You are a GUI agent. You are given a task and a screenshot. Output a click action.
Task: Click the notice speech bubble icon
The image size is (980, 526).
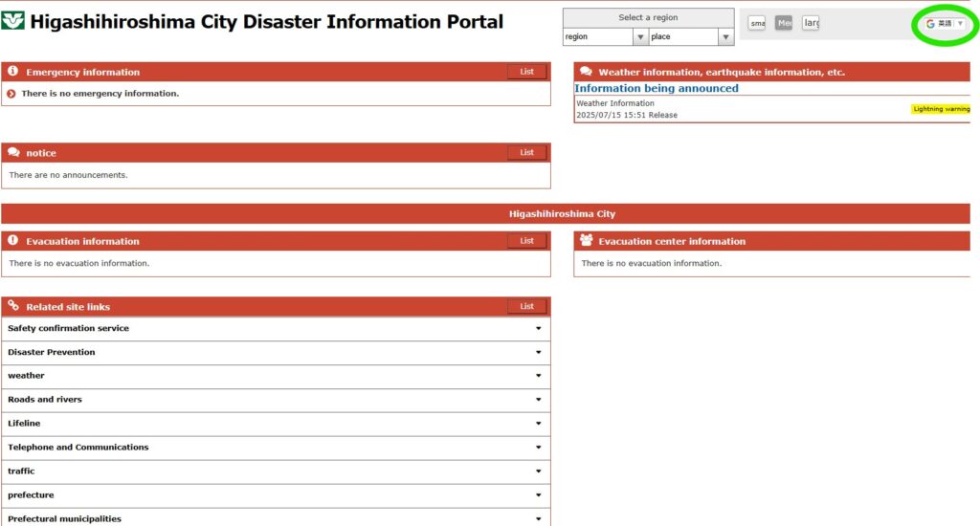point(13,153)
